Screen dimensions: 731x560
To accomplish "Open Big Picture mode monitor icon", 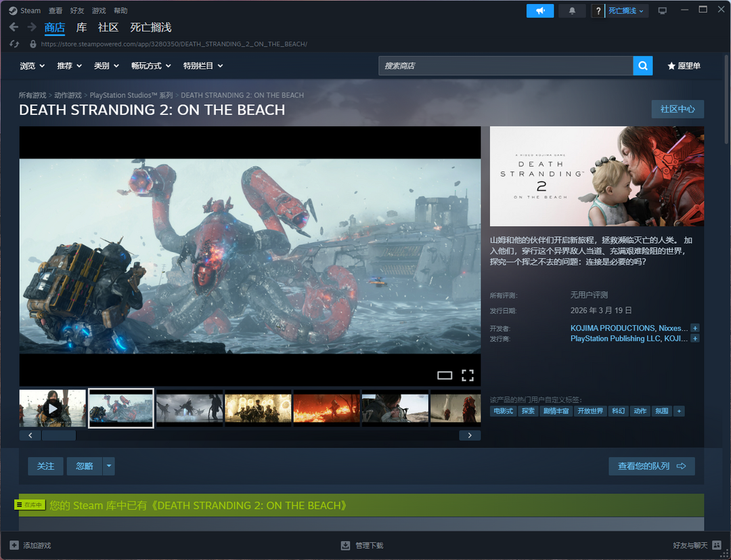I will pyautogui.click(x=662, y=11).
